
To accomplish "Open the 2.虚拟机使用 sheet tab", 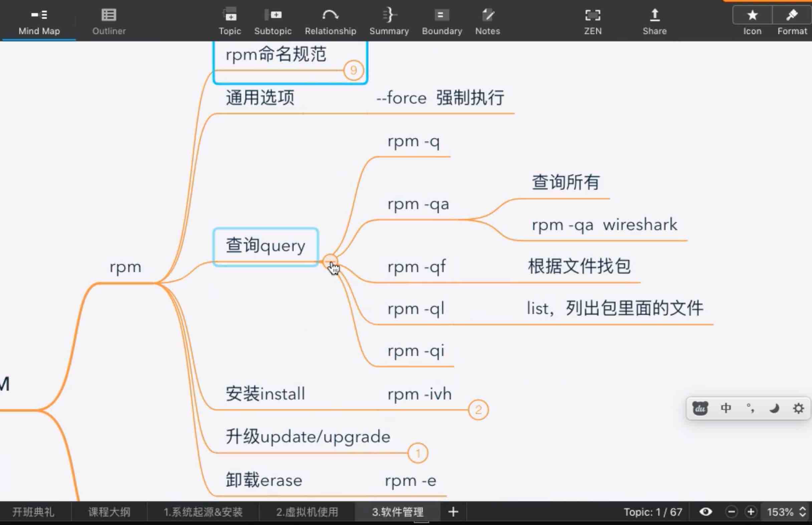I will coord(307,511).
